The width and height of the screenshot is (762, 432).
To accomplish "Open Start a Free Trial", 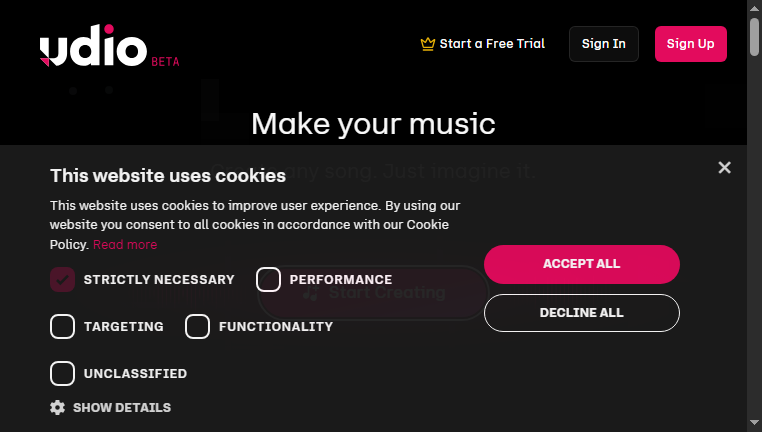I will [x=483, y=44].
